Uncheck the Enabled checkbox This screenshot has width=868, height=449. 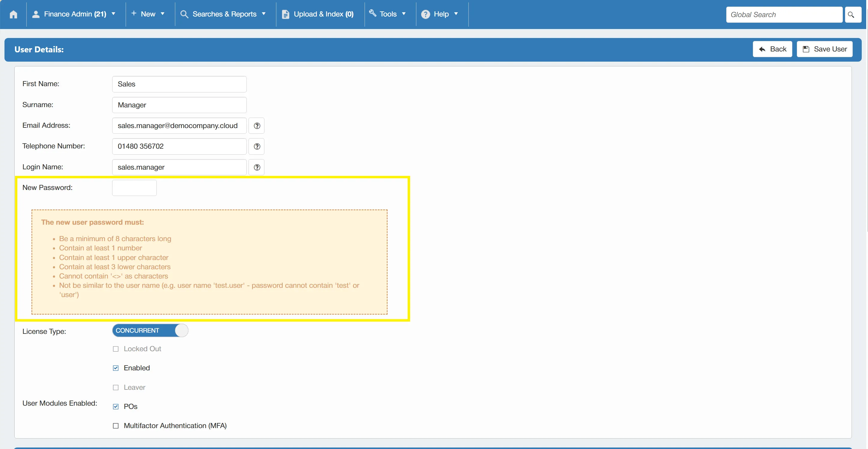pos(115,368)
